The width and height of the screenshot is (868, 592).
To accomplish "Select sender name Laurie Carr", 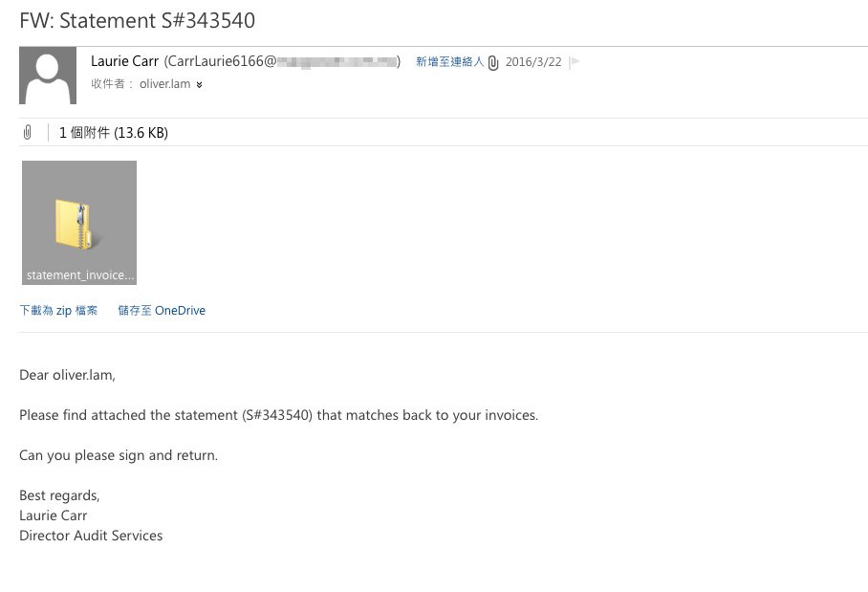I will [124, 61].
